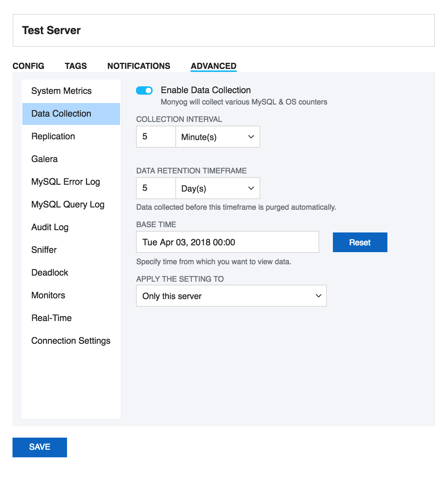Screen dimensions: 448x477
Task: Toggle the Enable Data Collection switch
Action: 144,90
